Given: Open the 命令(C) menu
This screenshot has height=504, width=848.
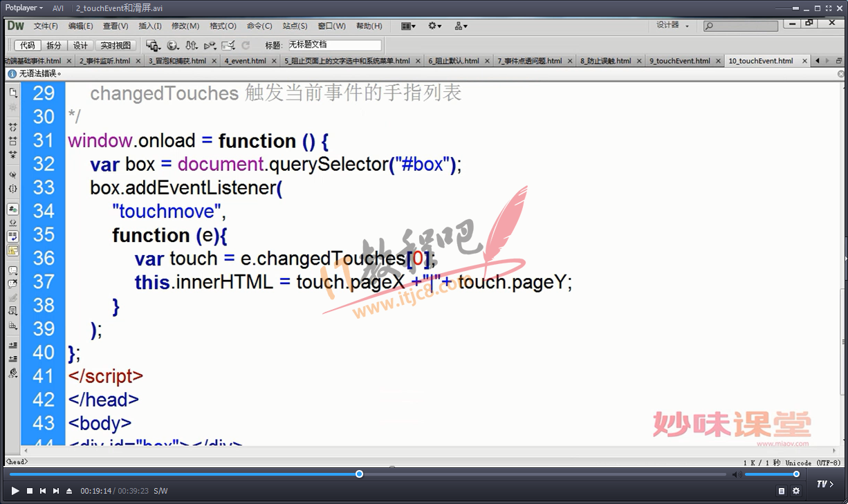Looking at the screenshot, I should click(259, 26).
